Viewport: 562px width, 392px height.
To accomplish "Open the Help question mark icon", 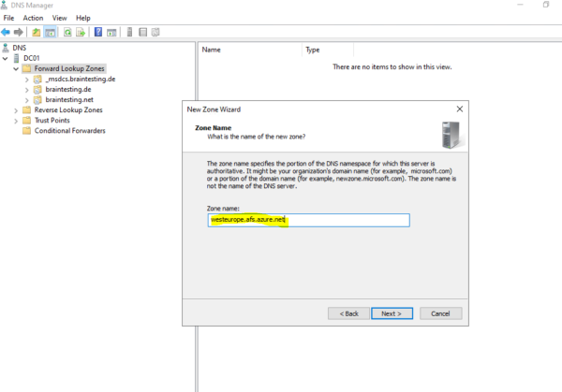I will pyautogui.click(x=97, y=32).
